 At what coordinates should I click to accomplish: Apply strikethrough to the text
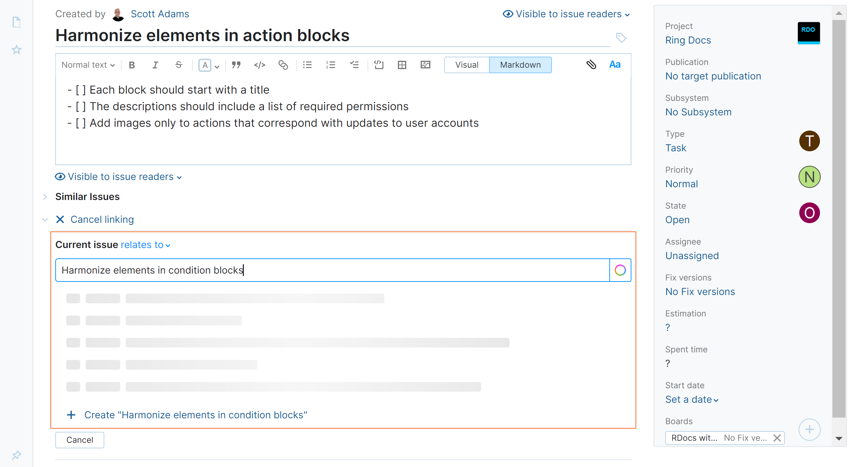pos(179,65)
